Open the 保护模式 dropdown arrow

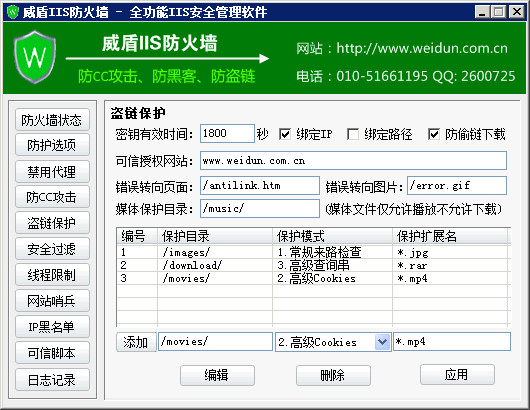pos(383,342)
